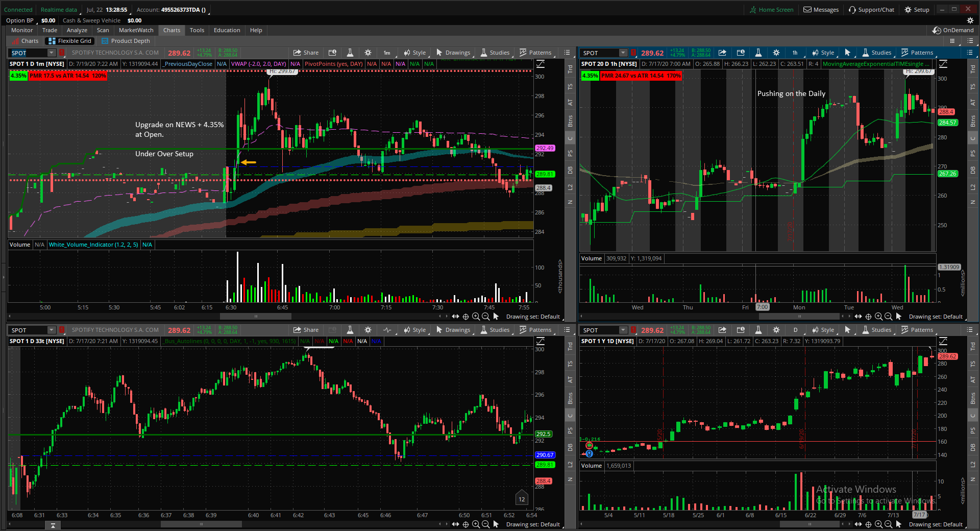Open Drawing set: Default dropdown below SPOT 1m chart
The width and height of the screenshot is (980, 531).
(535, 317)
